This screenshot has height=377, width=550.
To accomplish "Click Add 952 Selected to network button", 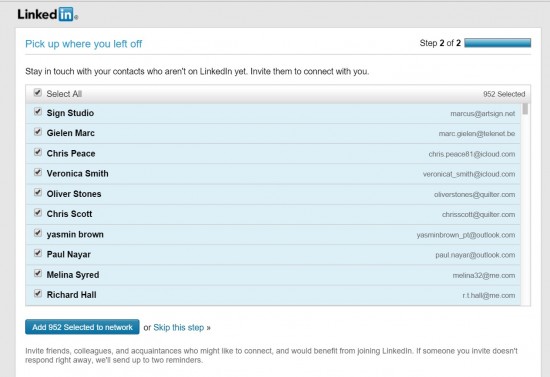I will (x=82, y=327).
